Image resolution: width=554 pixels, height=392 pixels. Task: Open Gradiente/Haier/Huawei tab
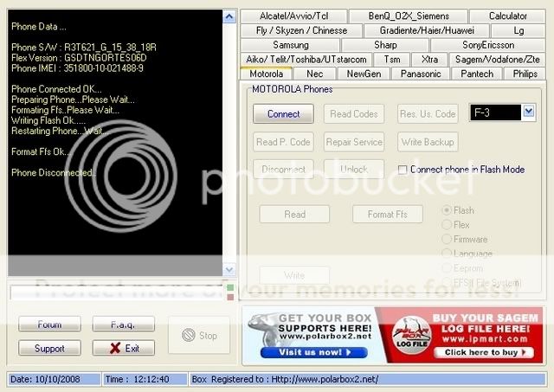(x=427, y=31)
